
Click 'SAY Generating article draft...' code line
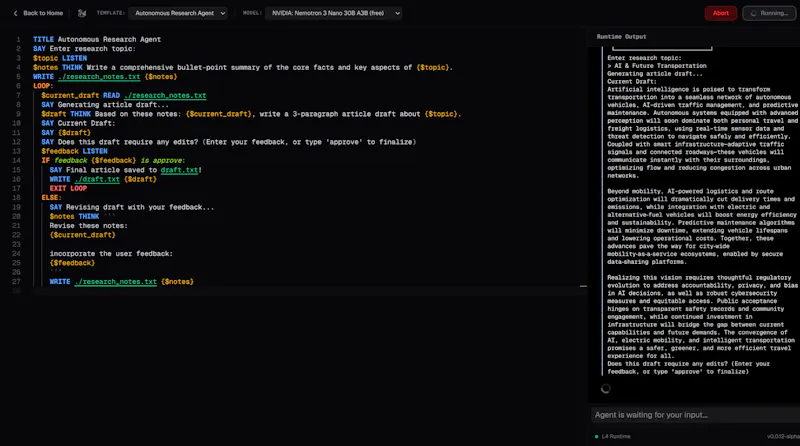105,105
